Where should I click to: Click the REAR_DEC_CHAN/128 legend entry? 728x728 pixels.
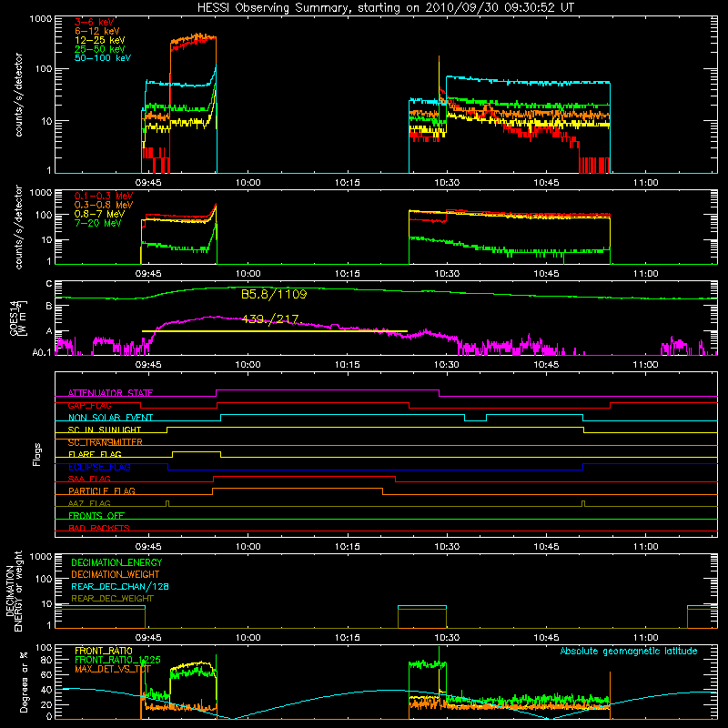tap(120, 586)
